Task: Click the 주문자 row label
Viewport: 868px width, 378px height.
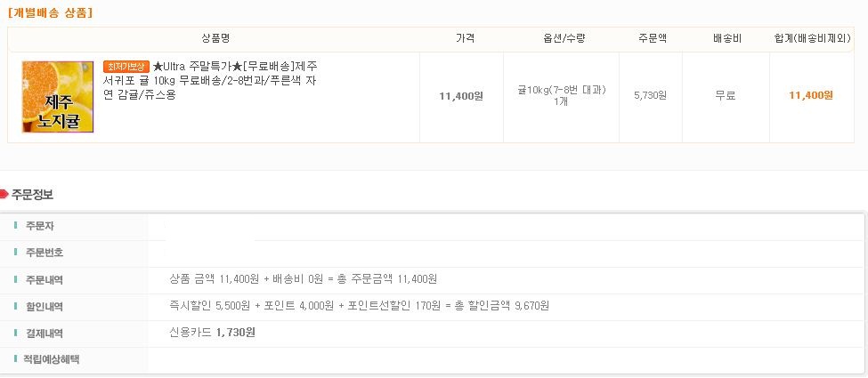Action: point(40,227)
